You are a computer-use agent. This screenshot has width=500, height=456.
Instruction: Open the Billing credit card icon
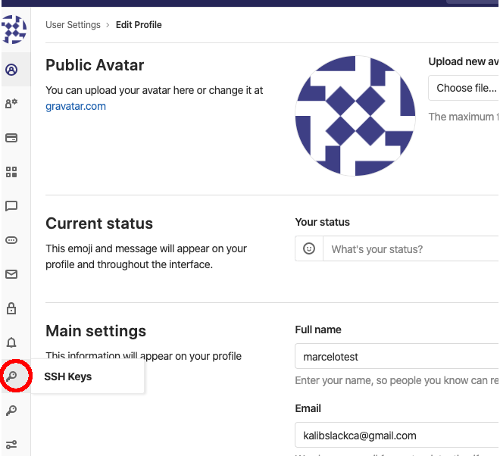(x=11, y=138)
